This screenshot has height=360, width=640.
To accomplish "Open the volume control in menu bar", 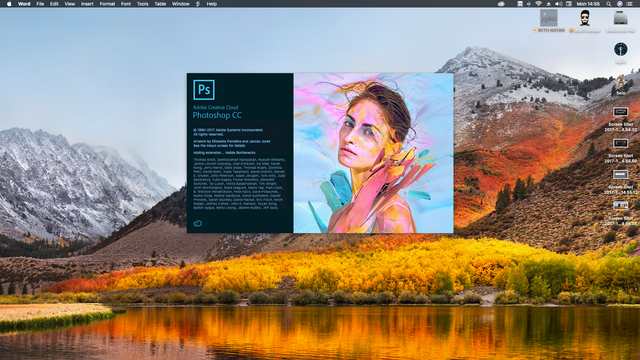I will click(x=559, y=4).
